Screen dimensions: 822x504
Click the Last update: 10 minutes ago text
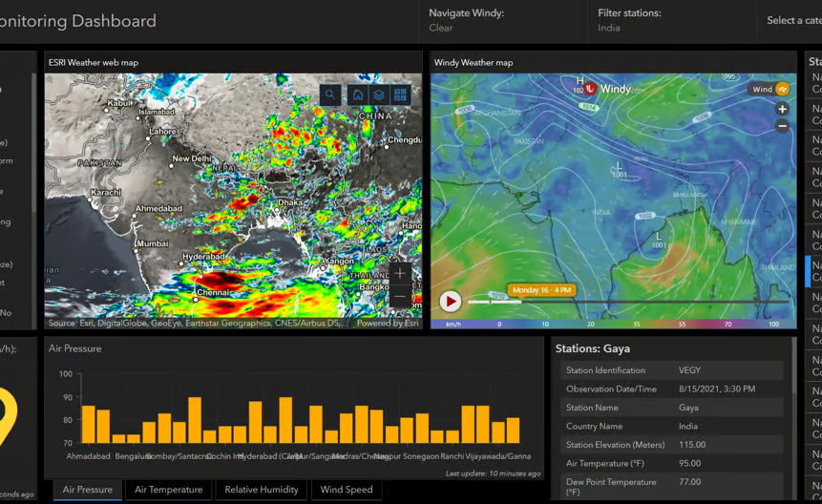pyautogui.click(x=493, y=473)
